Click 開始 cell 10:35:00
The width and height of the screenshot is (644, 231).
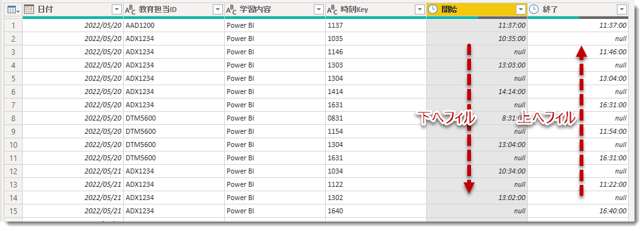pyautogui.click(x=477, y=38)
